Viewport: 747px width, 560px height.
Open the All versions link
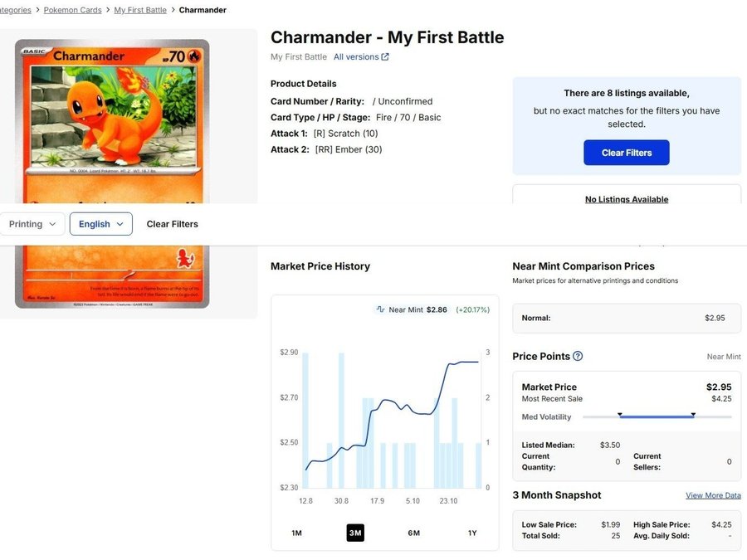(356, 57)
